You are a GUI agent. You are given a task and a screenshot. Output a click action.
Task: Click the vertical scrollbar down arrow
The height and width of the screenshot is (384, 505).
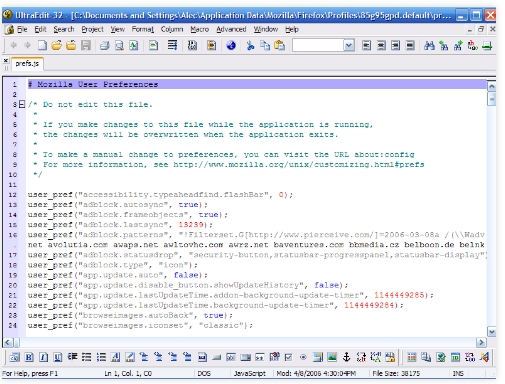[491, 332]
